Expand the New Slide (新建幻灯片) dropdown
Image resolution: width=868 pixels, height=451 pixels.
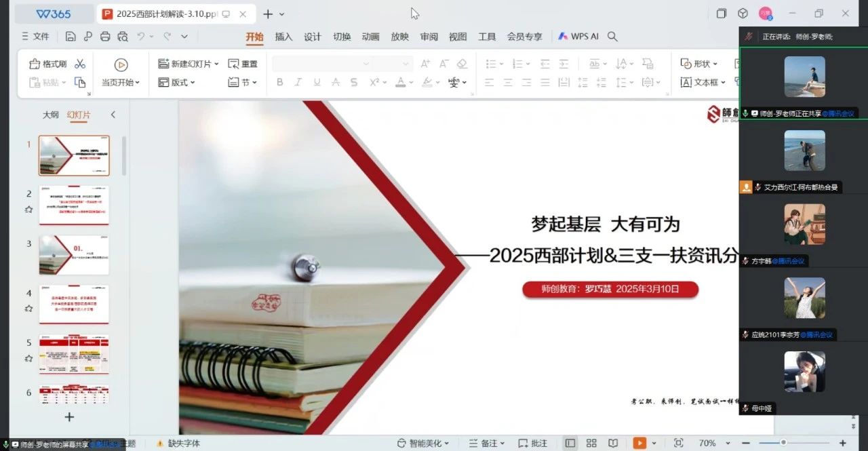[216, 64]
